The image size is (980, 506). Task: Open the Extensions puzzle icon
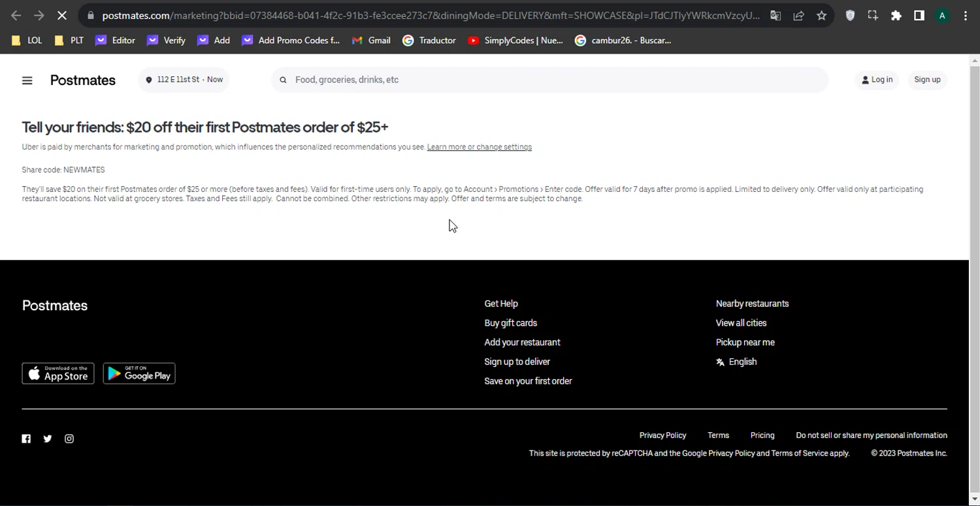896,16
